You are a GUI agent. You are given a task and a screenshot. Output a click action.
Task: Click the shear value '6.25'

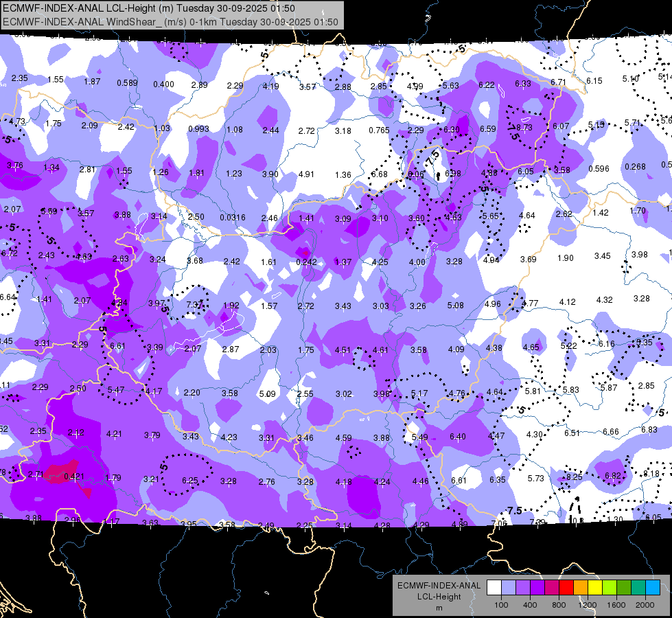190,481
